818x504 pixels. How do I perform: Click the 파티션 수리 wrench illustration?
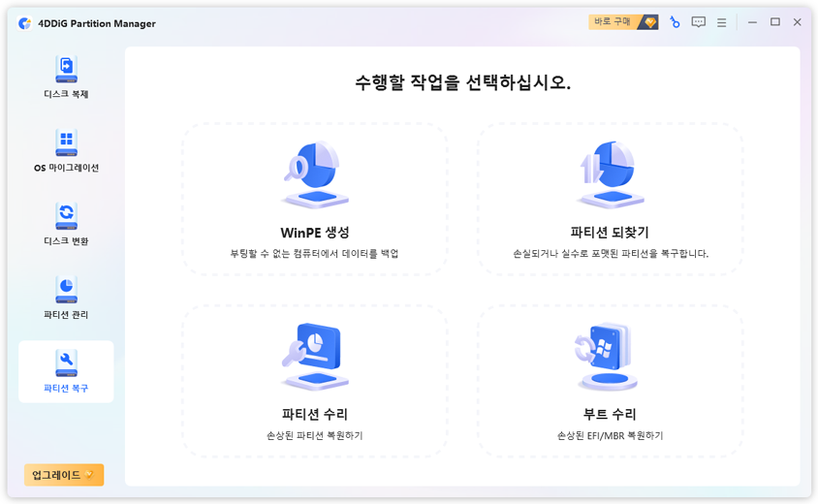pyautogui.click(x=315, y=357)
